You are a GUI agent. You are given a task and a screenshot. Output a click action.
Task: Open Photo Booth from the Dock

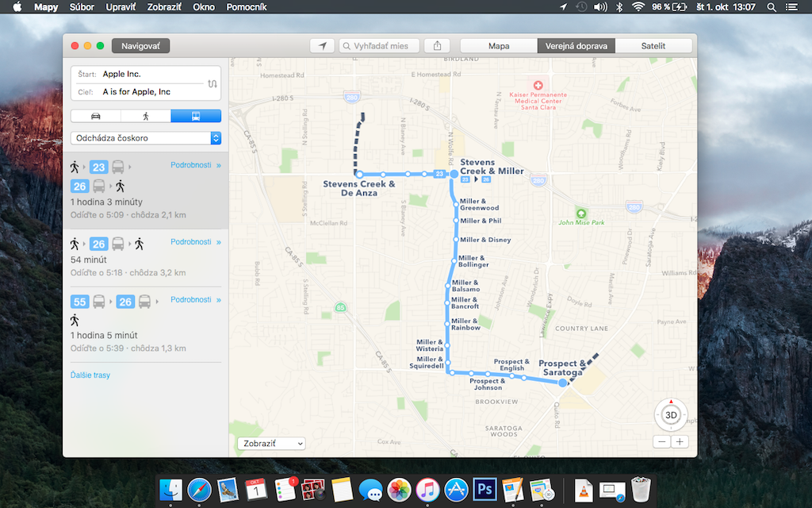click(x=312, y=489)
